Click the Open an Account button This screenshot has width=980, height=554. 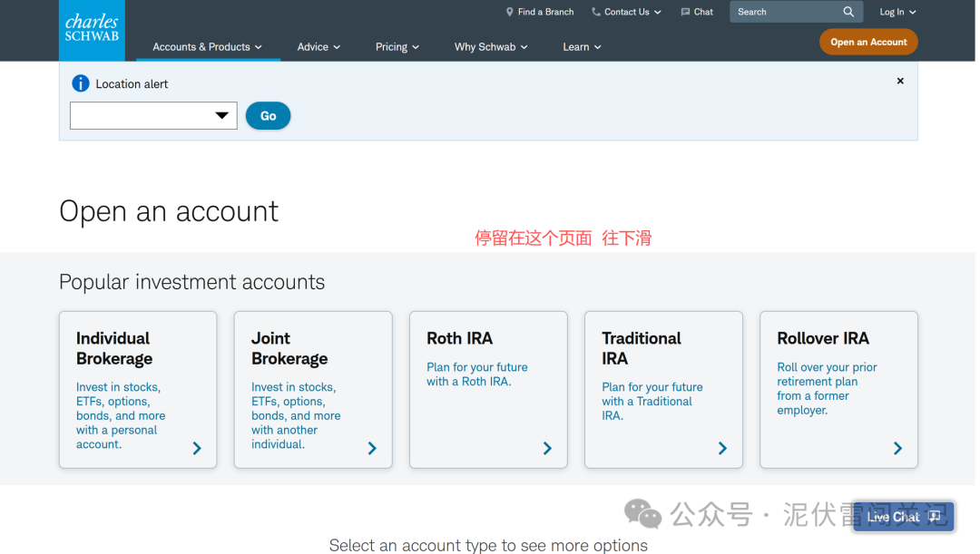coord(868,42)
